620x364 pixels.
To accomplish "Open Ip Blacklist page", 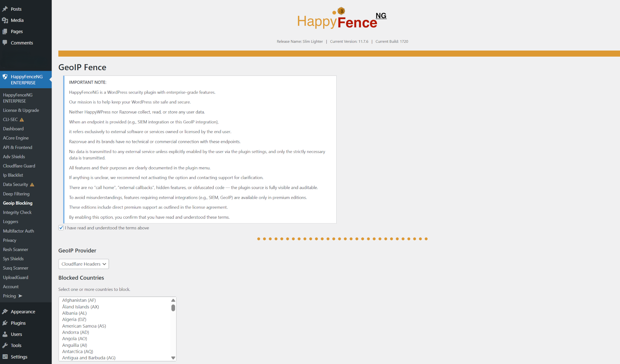I will [x=13, y=175].
